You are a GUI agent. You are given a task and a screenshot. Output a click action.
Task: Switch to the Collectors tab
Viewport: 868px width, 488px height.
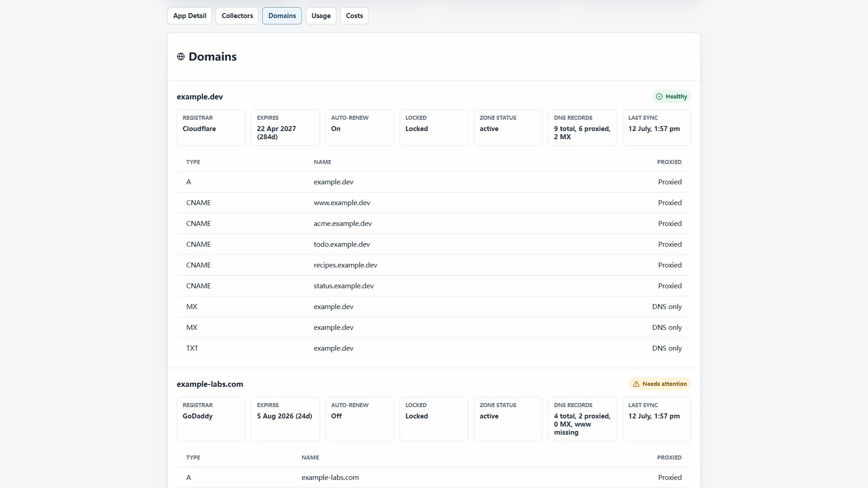[x=237, y=16]
